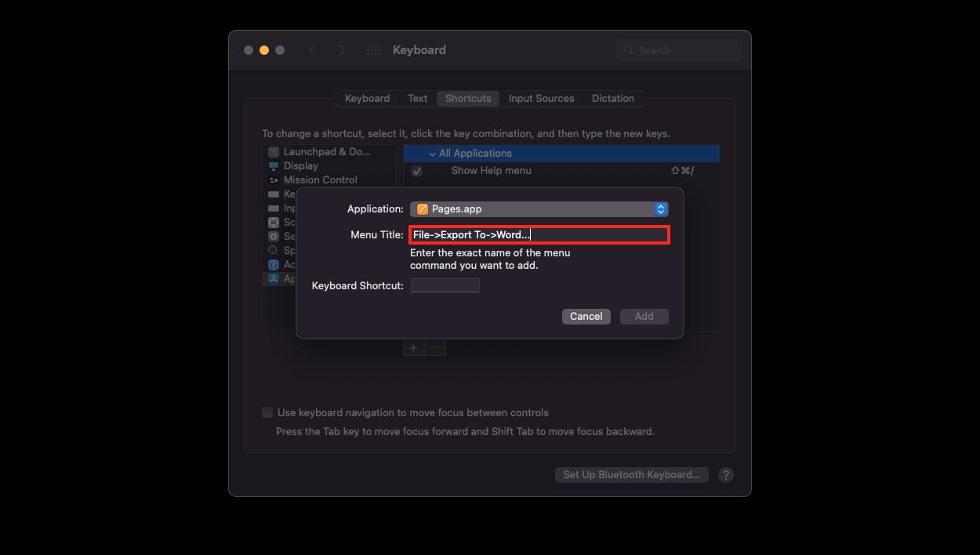This screenshot has height=555, width=980.
Task: Click the Mission Control icon in sidebar
Action: point(273,180)
